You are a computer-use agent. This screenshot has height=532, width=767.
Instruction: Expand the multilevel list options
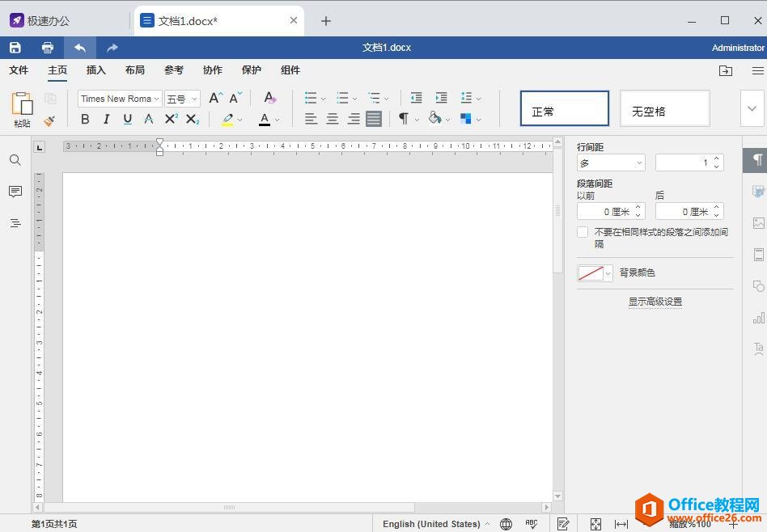tap(387, 99)
